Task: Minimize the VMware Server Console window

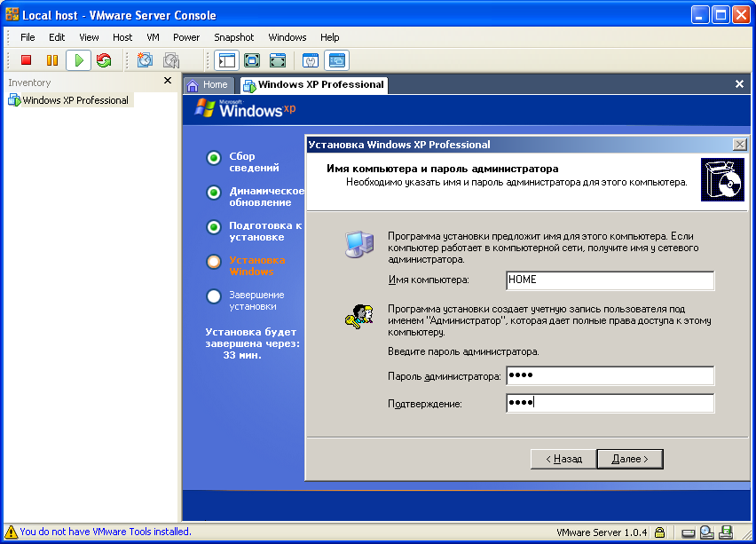Action: (699, 14)
